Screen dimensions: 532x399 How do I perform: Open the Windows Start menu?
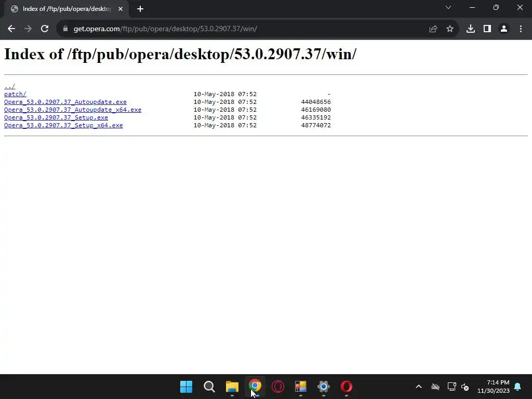(x=187, y=387)
